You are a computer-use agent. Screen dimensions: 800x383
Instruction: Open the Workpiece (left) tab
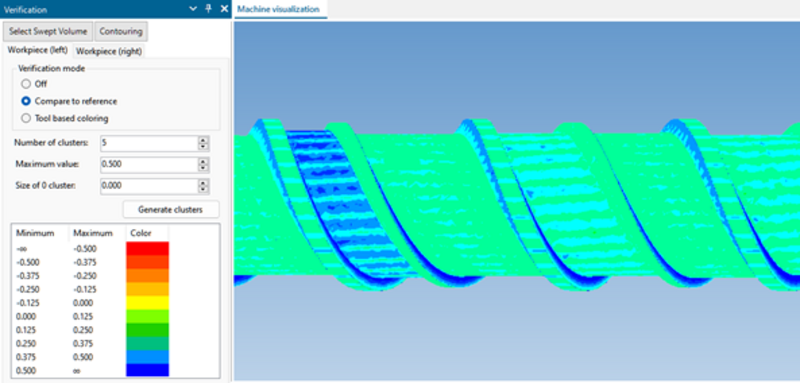(x=38, y=51)
